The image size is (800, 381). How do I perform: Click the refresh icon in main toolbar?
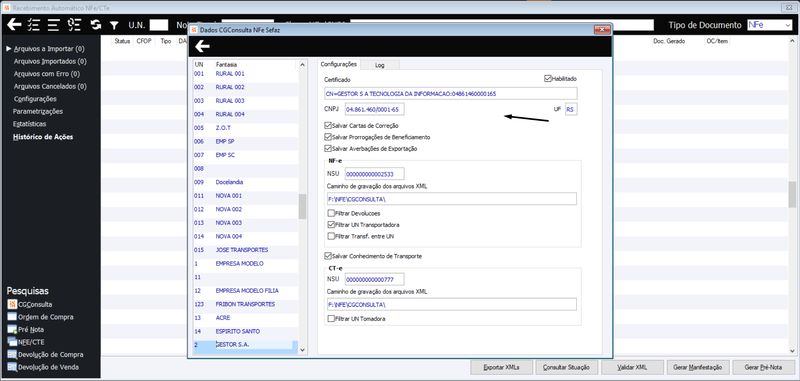(95, 24)
